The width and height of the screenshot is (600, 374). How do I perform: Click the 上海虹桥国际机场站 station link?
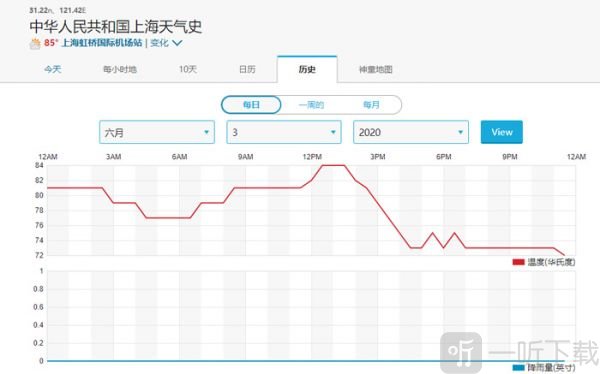[x=102, y=42]
